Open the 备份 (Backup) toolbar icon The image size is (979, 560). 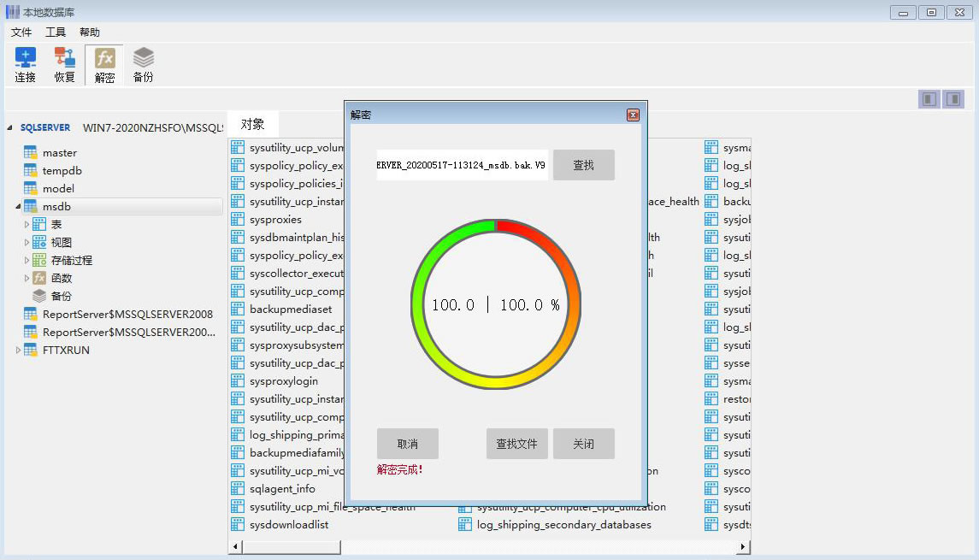pyautogui.click(x=144, y=58)
